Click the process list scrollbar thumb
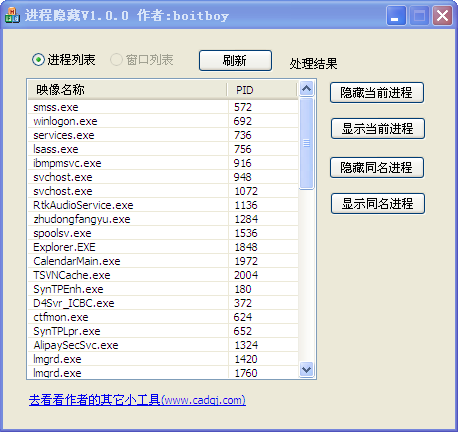The width and height of the screenshot is (458, 432). pos(306,143)
